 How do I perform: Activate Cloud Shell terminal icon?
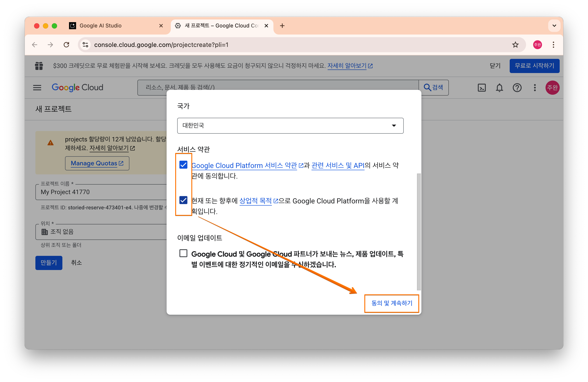coord(482,87)
